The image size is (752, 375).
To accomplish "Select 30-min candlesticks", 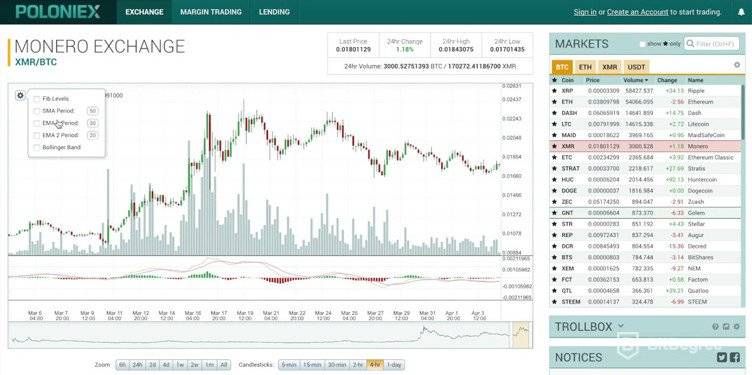I will 337,365.
